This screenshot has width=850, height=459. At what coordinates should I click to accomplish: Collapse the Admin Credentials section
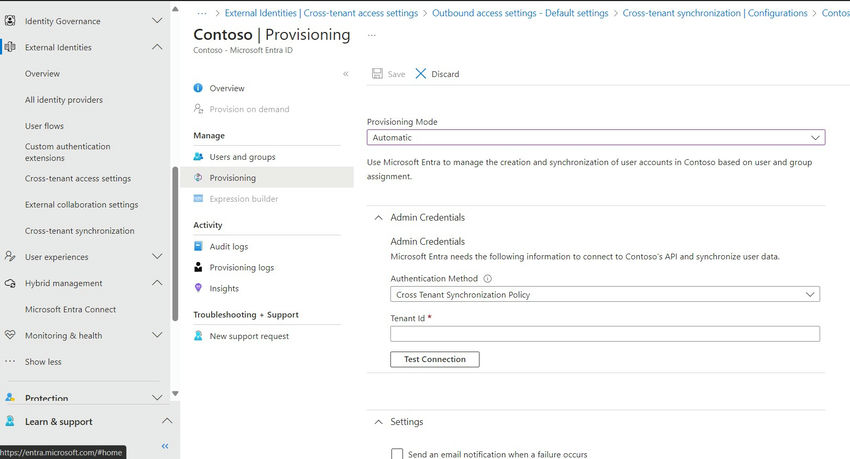[378, 217]
